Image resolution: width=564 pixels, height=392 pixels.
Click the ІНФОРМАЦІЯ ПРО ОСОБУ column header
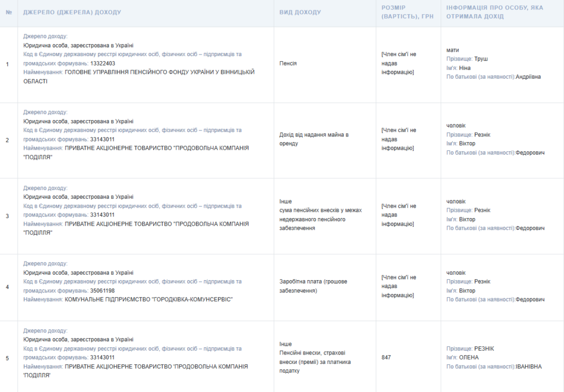tap(498, 12)
